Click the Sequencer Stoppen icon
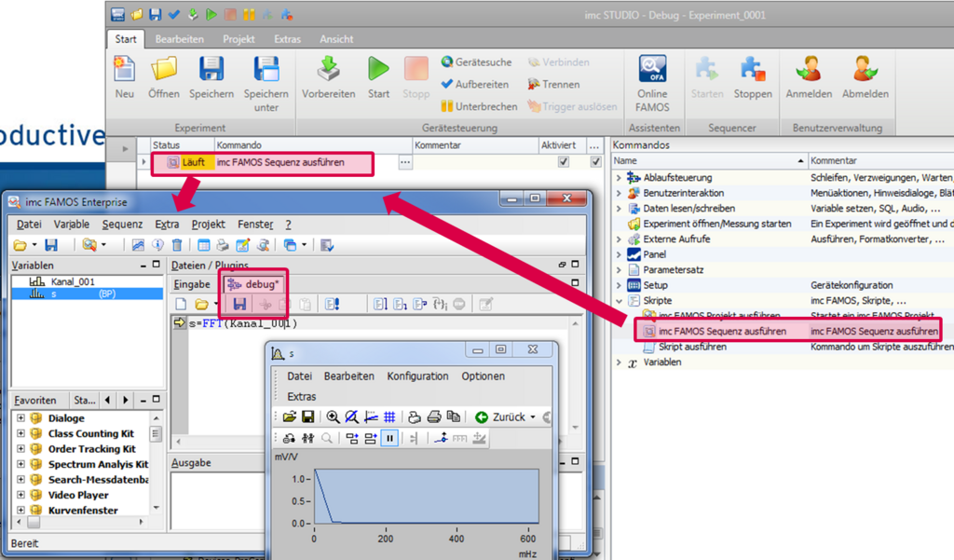The width and height of the screenshot is (954, 560). point(752,70)
